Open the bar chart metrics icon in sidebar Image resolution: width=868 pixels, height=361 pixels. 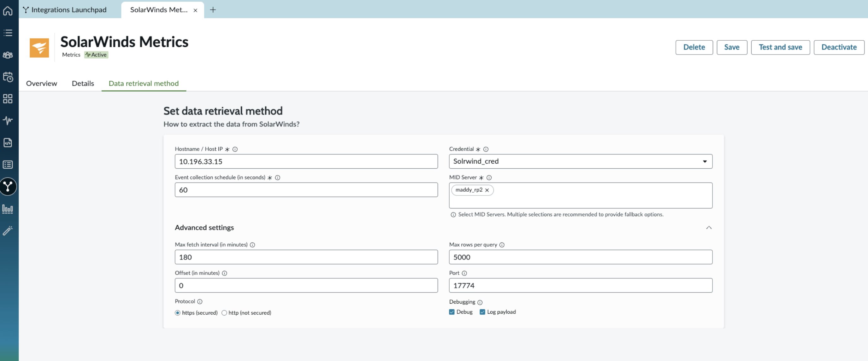click(x=8, y=209)
